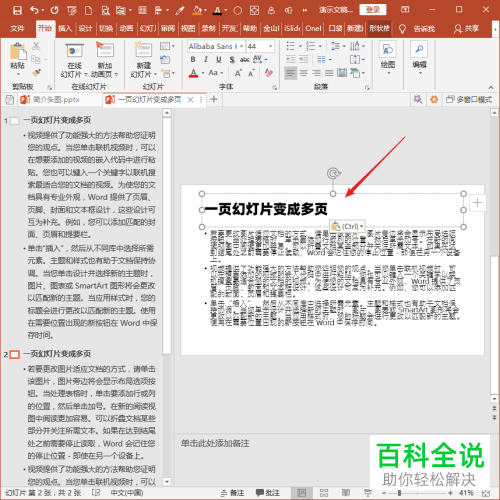Screen dimensions: 500x500
Task: Switch to the 切换 (Transitions) tab
Action: pos(106,29)
